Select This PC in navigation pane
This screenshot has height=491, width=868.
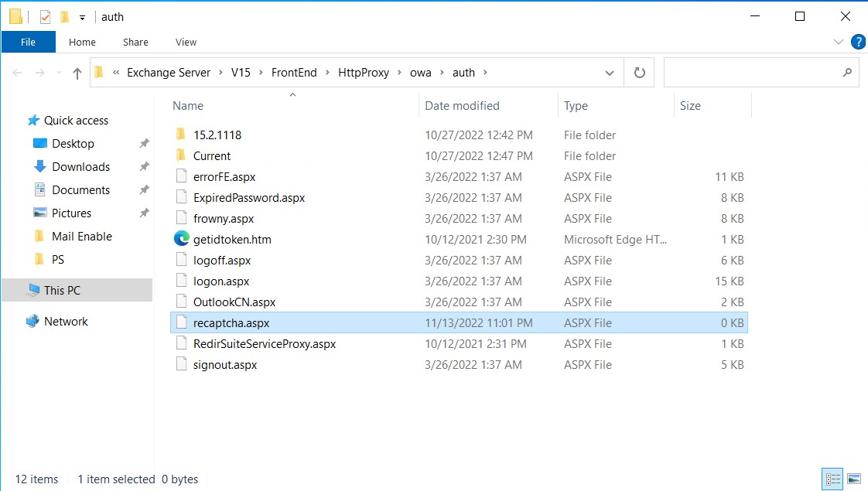77,290
